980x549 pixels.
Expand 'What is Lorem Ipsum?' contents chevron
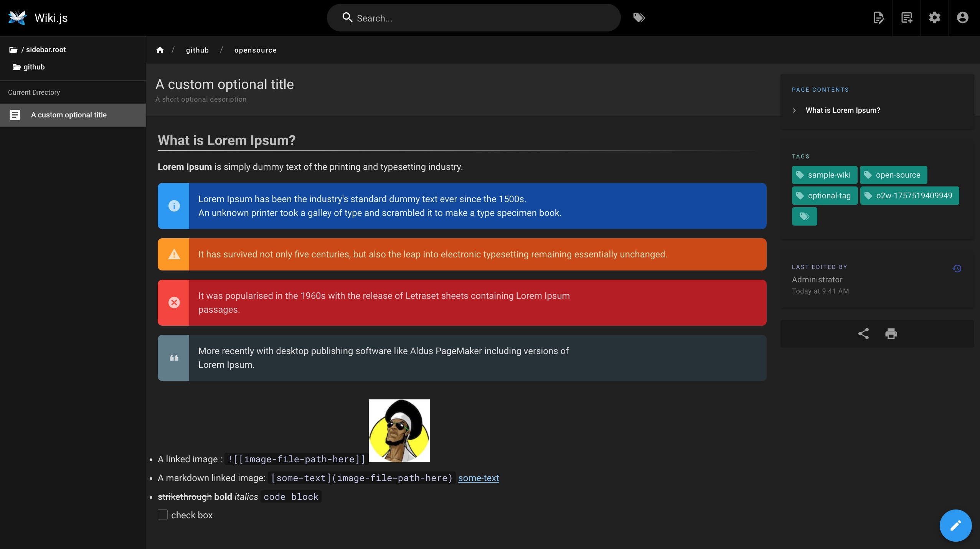pyautogui.click(x=794, y=110)
